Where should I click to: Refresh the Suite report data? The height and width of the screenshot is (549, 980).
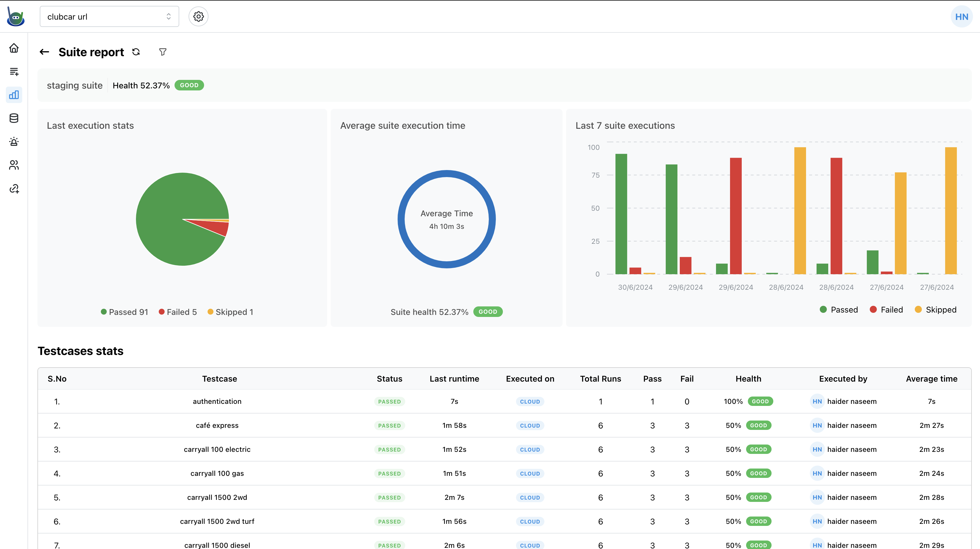point(136,52)
